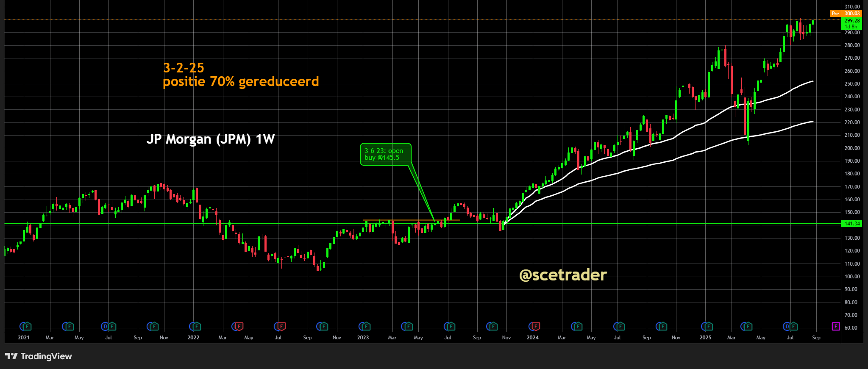Image resolution: width=868 pixels, height=369 pixels.
Task: Select the October 2021 earnings marker
Action: (x=154, y=326)
